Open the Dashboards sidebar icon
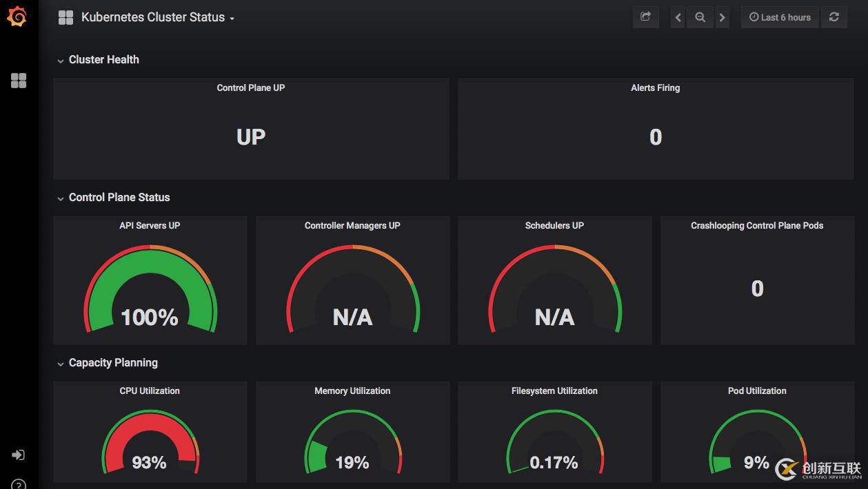Image resolution: width=868 pixels, height=489 pixels. 19,81
